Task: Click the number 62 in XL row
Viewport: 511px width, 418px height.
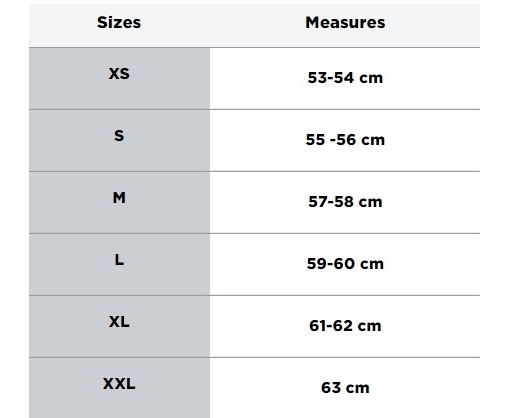Action: click(x=343, y=326)
